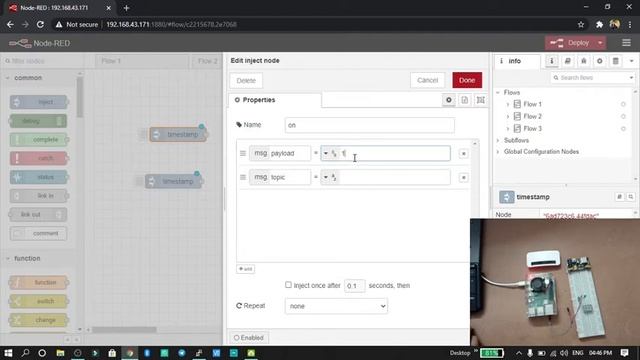Open the Node-RED hamburger main menu
Viewport: 640px width, 360px height.
[x=626, y=43]
